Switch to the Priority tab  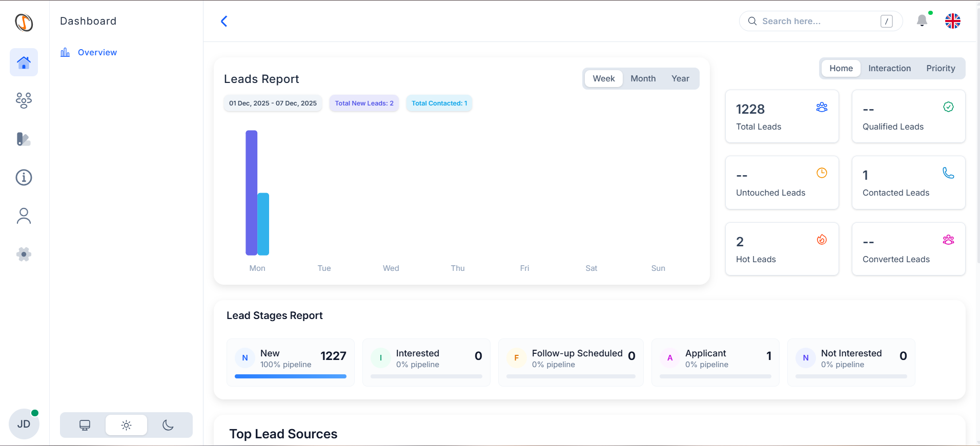(x=941, y=68)
